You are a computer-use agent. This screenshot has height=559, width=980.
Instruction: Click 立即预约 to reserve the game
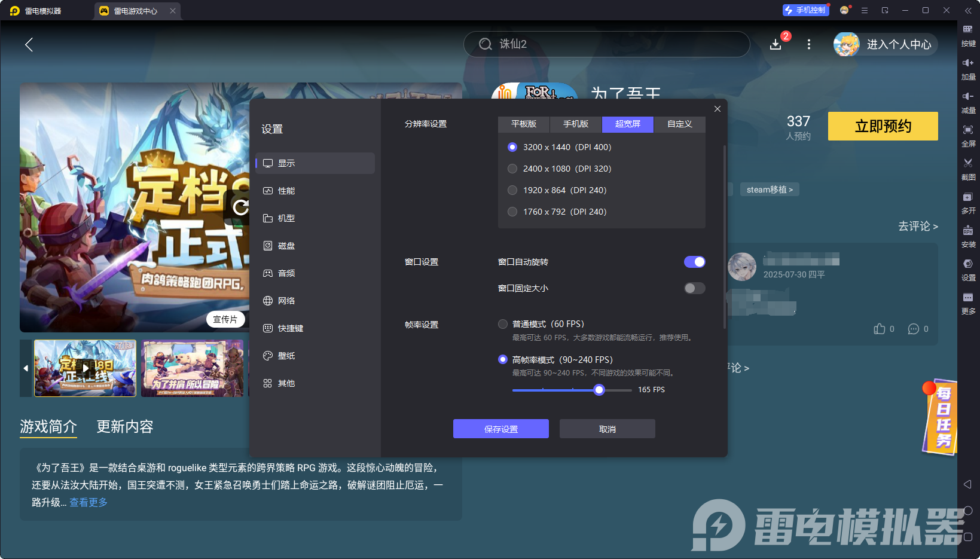(x=883, y=126)
